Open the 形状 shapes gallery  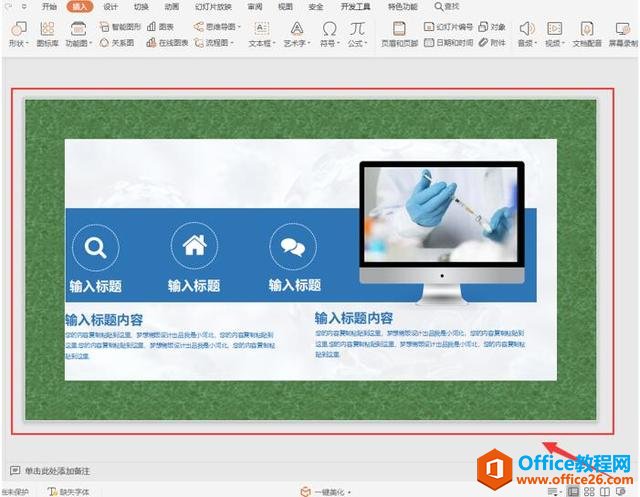(18, 34)
